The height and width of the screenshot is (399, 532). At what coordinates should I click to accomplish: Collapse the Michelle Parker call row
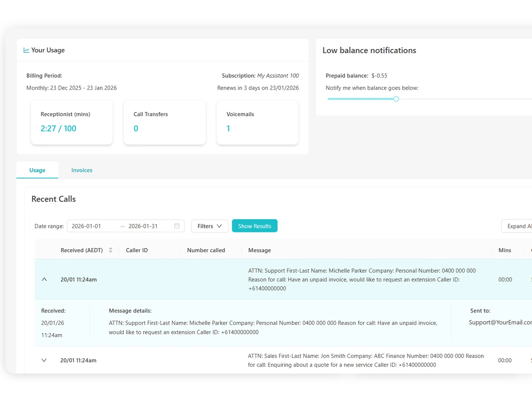(x=44, y=280)
